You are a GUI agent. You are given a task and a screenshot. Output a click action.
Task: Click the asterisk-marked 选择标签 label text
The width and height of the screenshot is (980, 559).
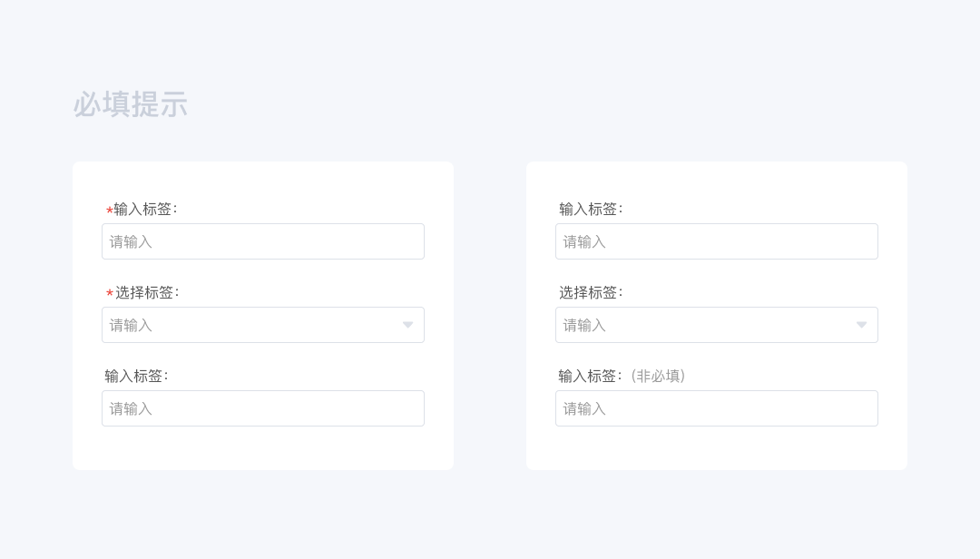coord(147,292)
